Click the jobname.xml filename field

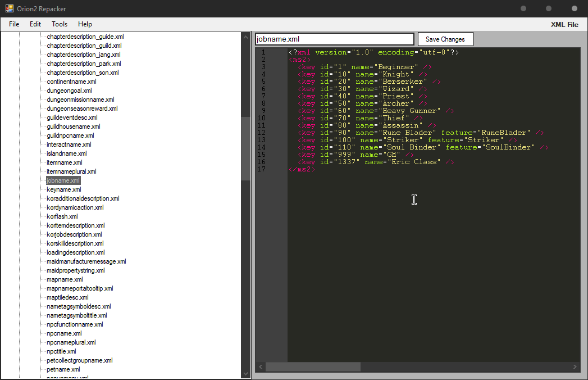[x=335, y=39]
